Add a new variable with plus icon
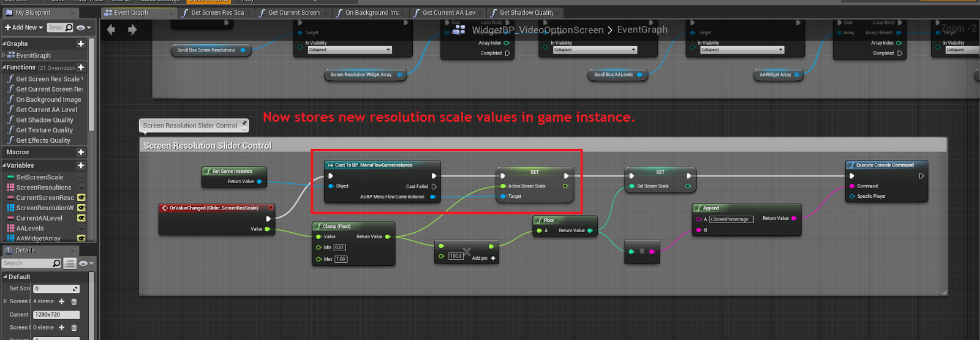Image resolution: width=980 pixels, height=340 pixels. 81,165
